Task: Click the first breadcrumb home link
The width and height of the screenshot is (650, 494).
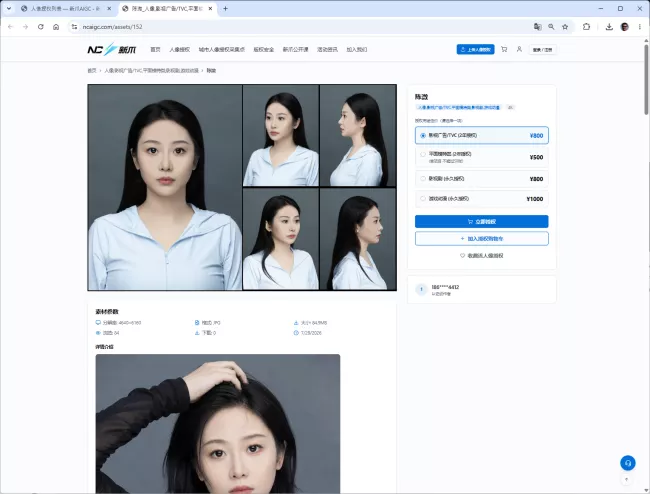Action: pos(92,70)
